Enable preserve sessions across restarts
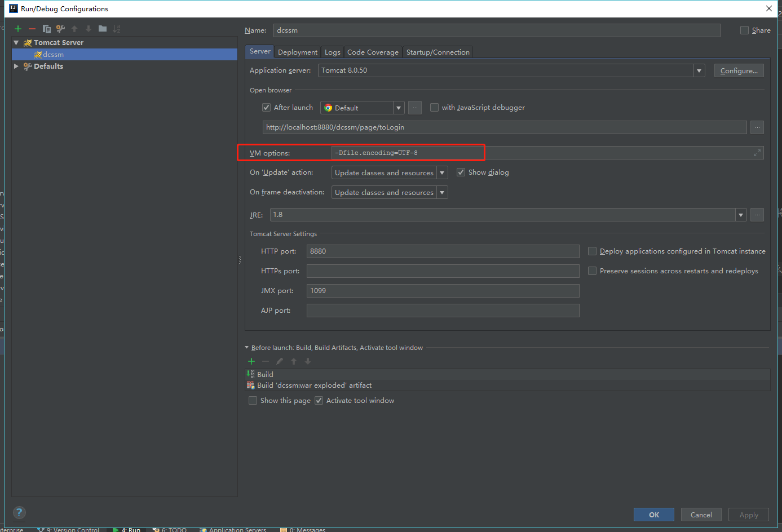Viewport: 782px width, 532px height. pyautogui.click(x=592, y=271)
